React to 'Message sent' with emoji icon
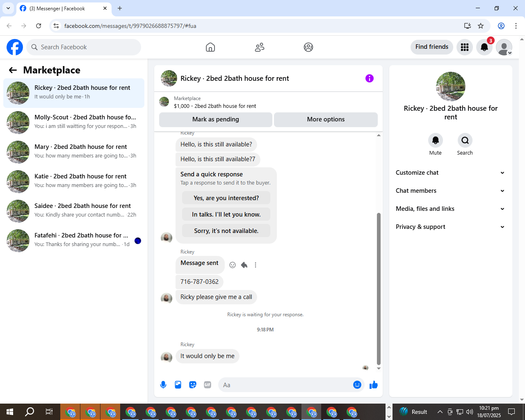 coord(233,265)
